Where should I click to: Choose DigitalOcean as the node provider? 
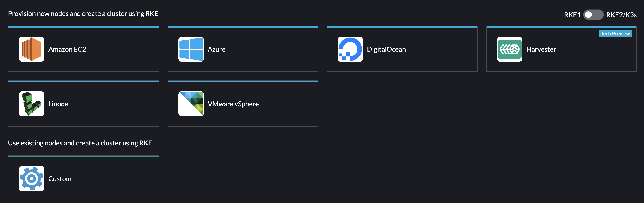tap(402, 49)
